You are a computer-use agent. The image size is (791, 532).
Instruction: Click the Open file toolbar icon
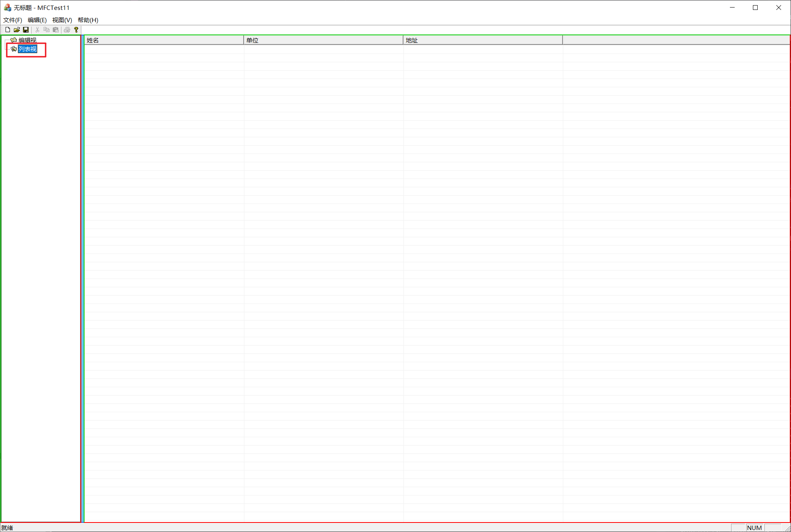17,30
